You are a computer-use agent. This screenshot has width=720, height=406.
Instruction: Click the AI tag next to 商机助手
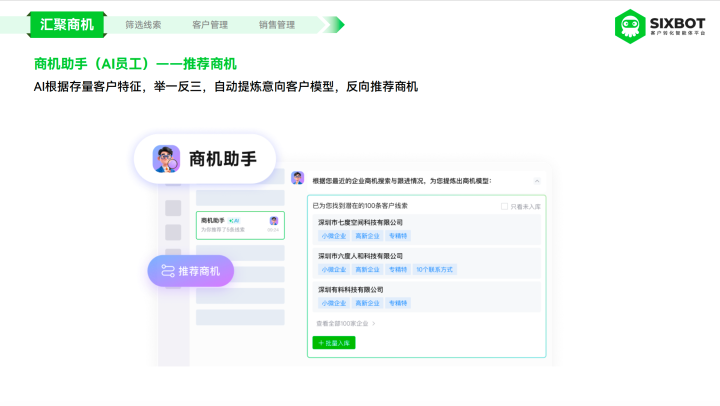(234, 221)
